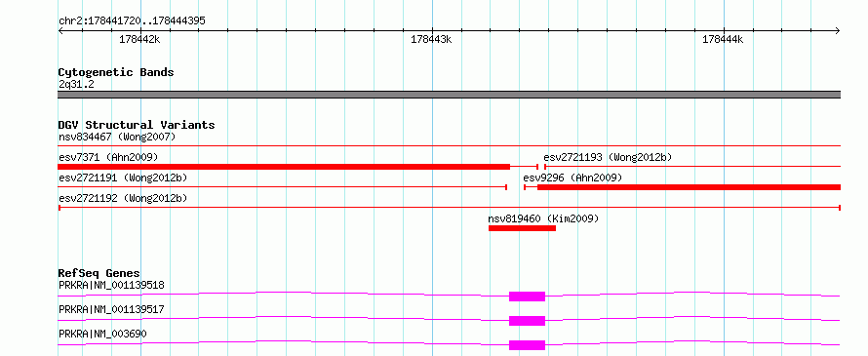Open the nsv834467 (Wong2007) variant label
The height and width of the screenshot is (356, 868).
[117, 137]
